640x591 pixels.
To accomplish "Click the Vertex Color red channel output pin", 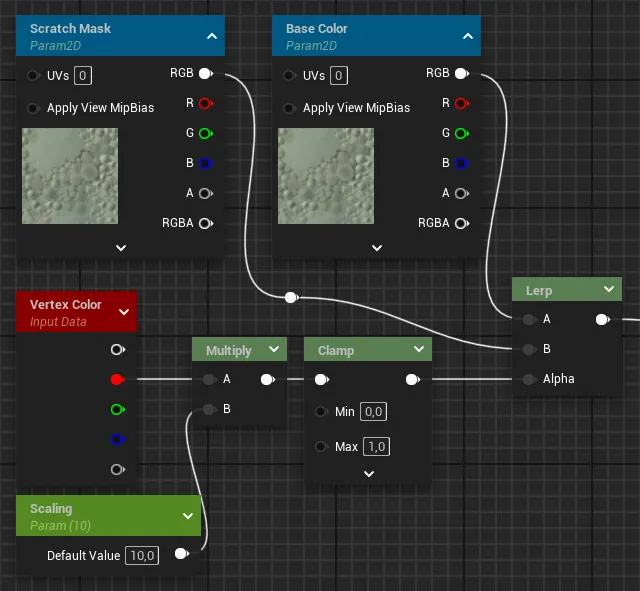I will (118, 380).
